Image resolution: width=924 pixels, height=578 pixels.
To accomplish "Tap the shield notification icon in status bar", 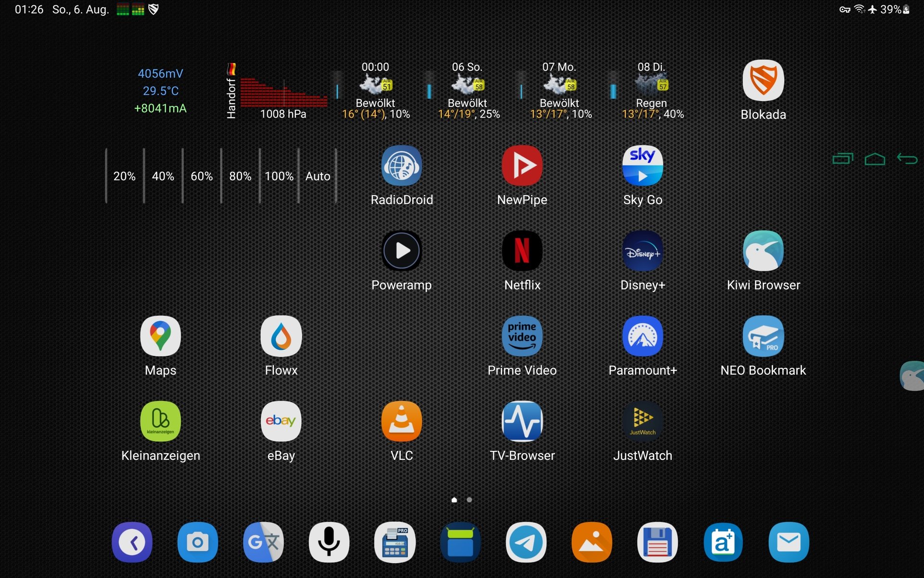I will (154, 10).
